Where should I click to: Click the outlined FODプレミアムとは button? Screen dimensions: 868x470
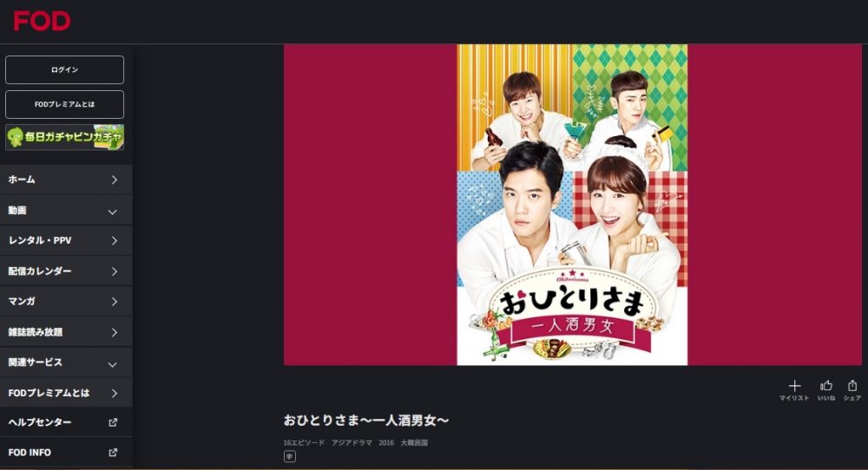tap(65, 105)
